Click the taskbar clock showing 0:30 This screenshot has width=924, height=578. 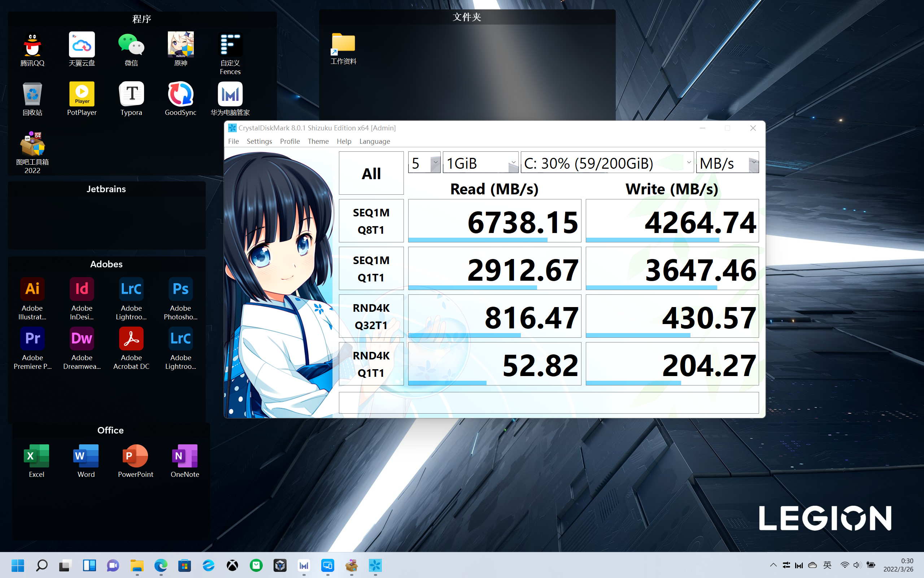point(898,565)
